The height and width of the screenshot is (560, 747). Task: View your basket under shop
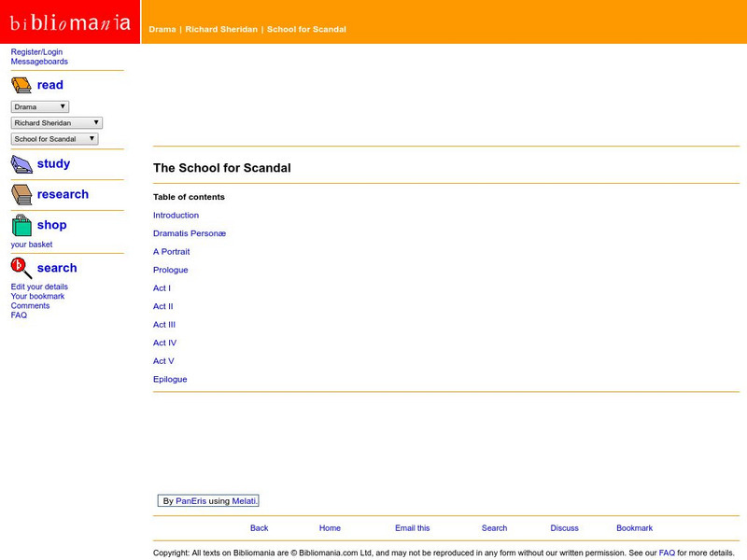[32, 245]
